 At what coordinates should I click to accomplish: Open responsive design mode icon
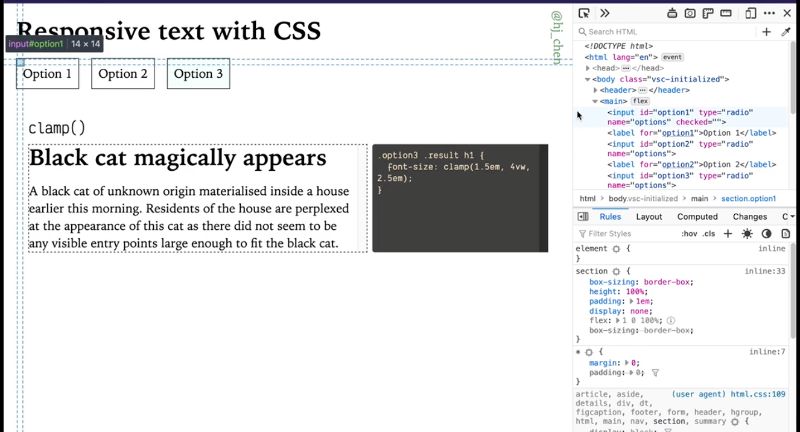[752, 13]
